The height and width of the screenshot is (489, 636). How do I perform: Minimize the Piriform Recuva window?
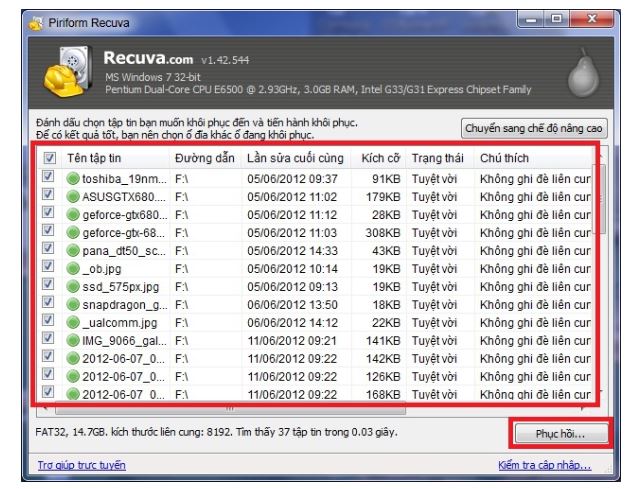pyautogui.click(x=532, y=19)
